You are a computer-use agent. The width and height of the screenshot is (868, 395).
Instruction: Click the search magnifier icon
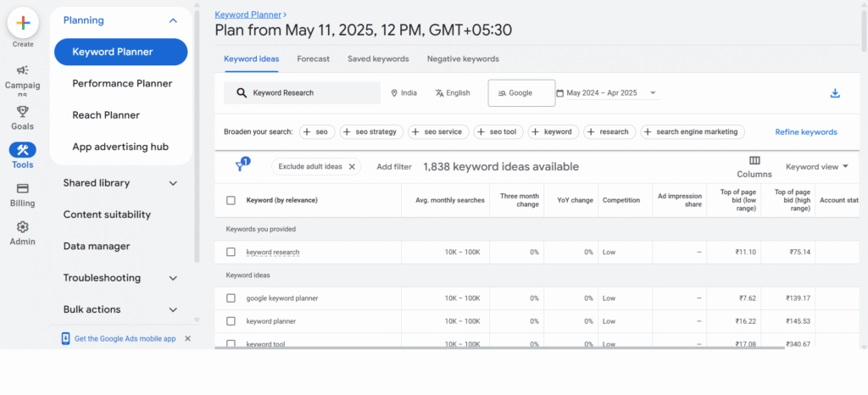[x=242, y=93]
